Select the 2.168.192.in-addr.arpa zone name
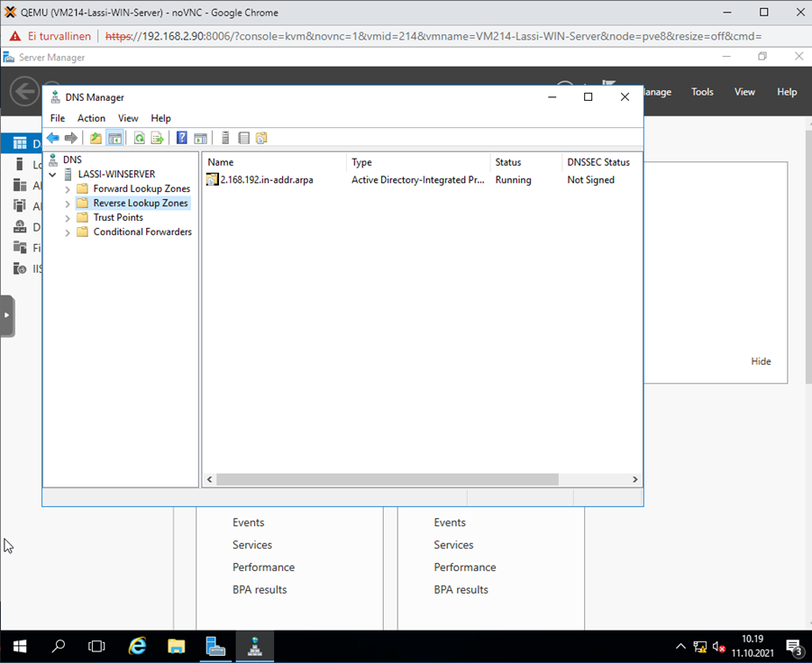Image resolution: width=812 pixels, height=663 pixels. tap(267, 179)
